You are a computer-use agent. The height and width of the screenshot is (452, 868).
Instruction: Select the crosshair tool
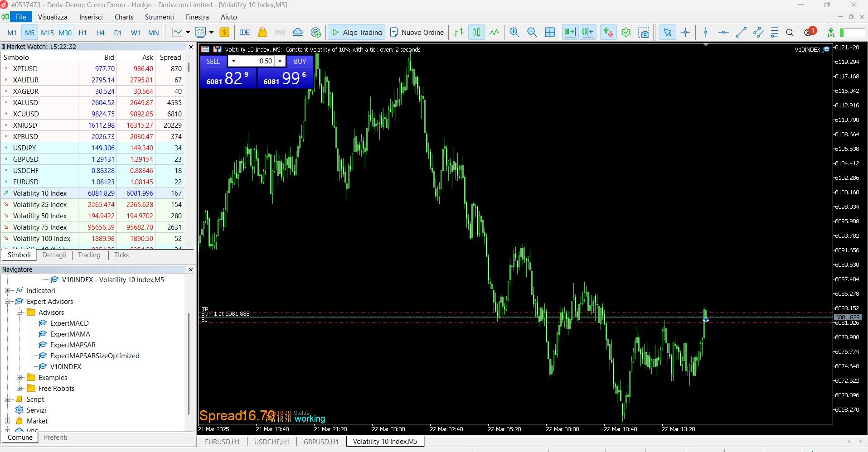[685, 33]
